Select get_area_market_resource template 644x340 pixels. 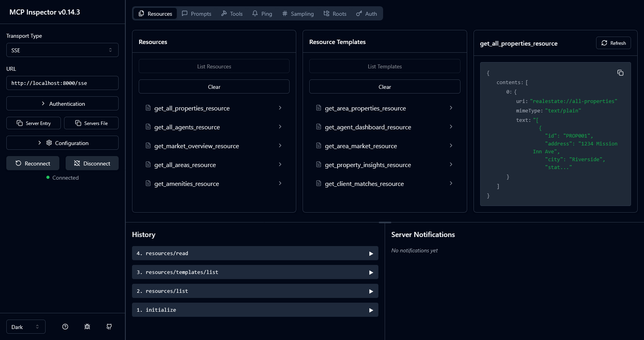point(385,146)
